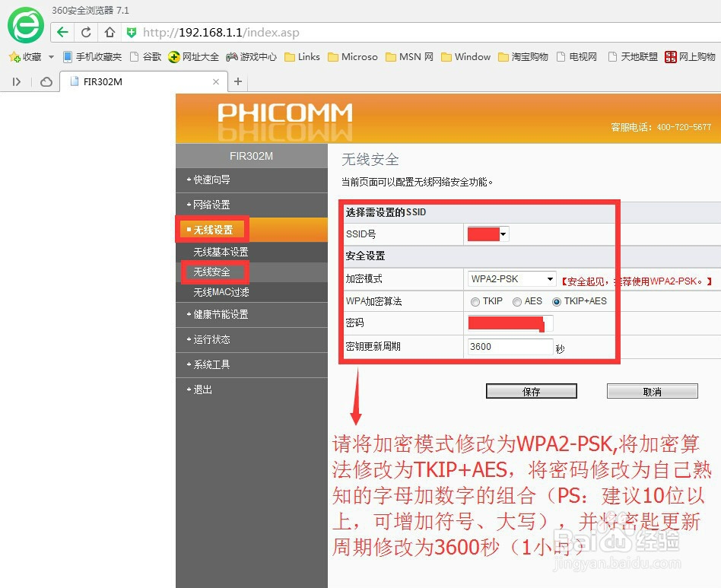Select the TKIP radio button

475,301
